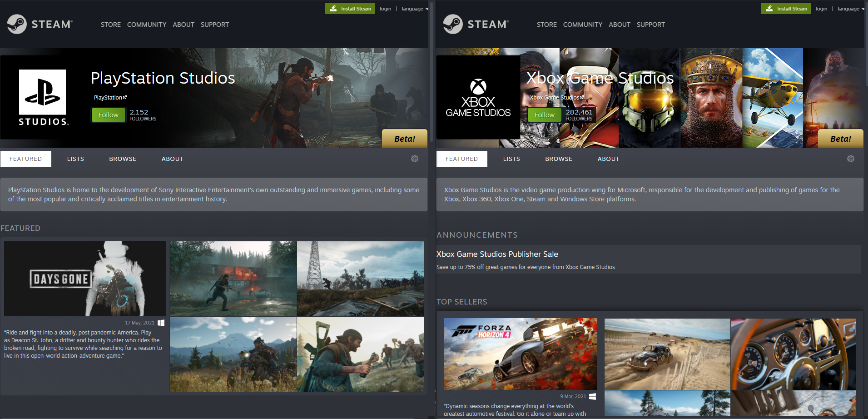Follow PlayStation Studios
This screenshot has width=868, height=419.
click(108, 115)
